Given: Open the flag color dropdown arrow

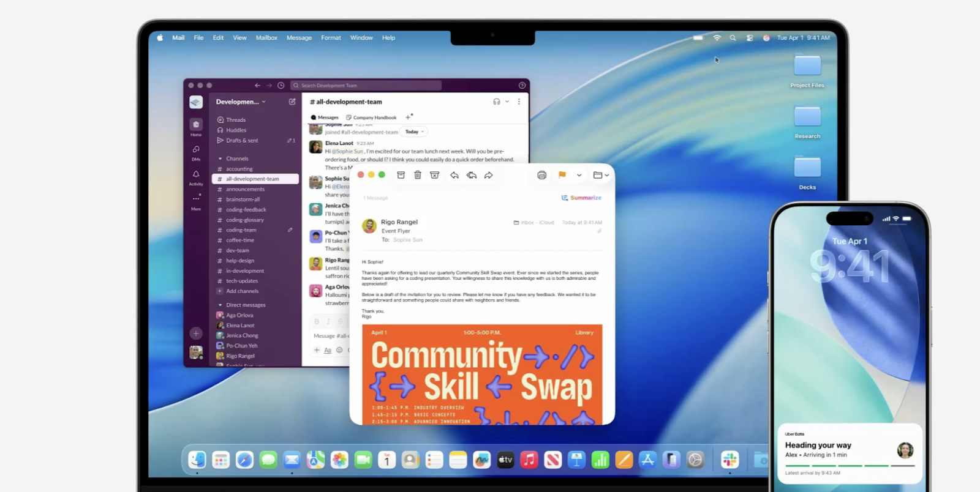Looking at the screenshot, I should tap(579, 175).
